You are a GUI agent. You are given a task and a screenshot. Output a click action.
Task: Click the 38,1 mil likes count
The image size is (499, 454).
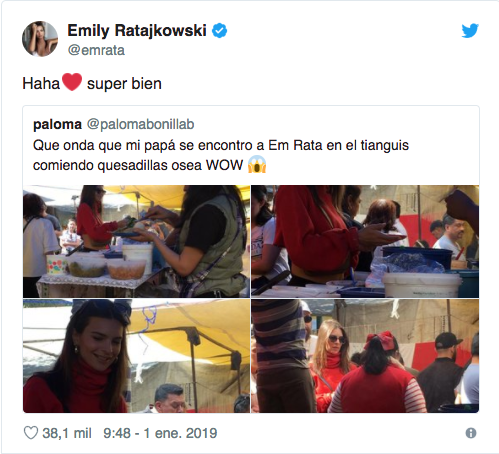(67, 433)
